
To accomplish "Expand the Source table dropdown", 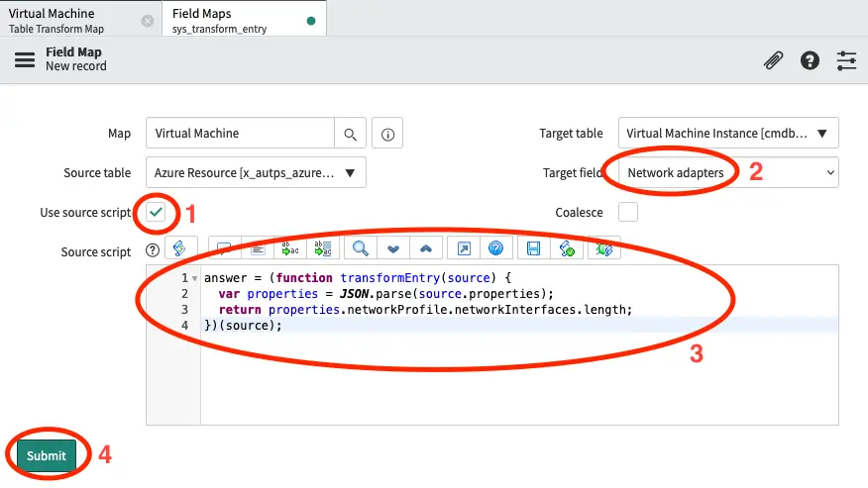I will [x=256, y=172].
